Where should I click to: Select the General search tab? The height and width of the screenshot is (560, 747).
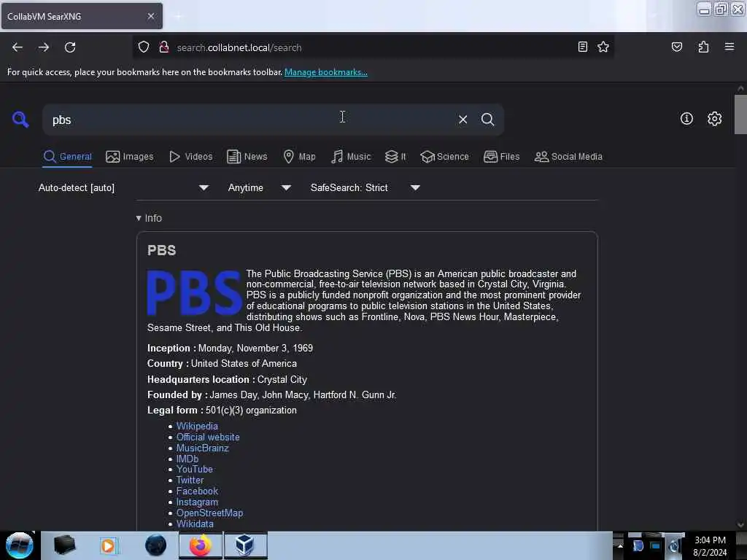point(67,157)
